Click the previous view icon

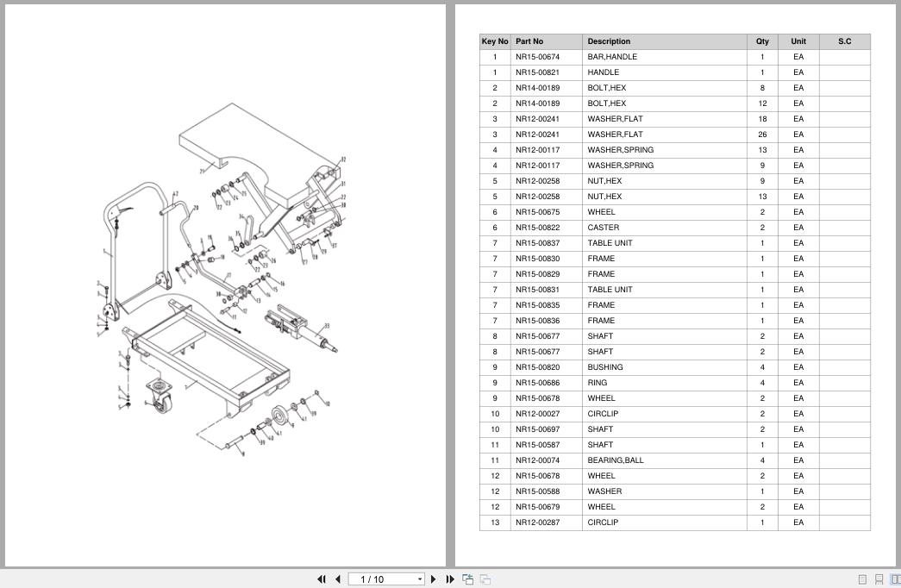pos(467,579)
